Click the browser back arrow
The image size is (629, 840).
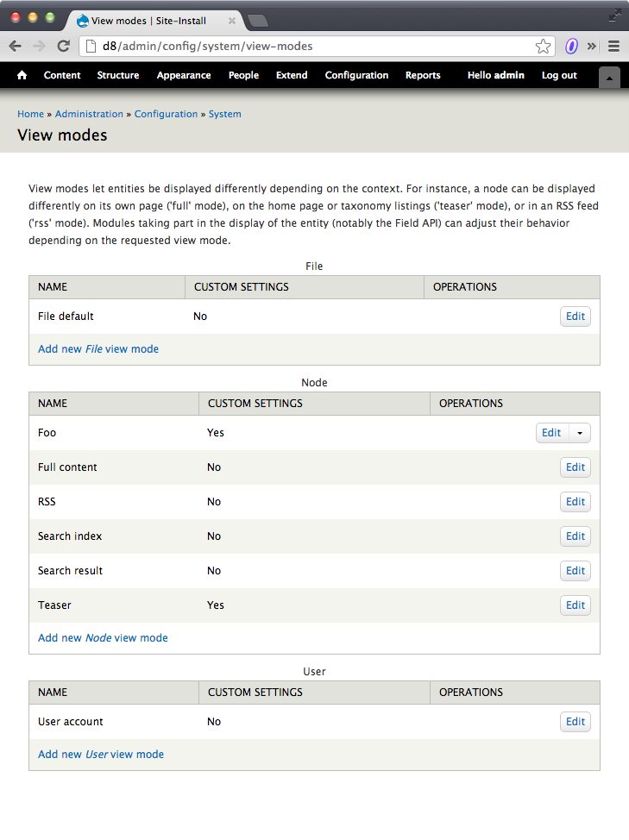click(x=17, y=47)
